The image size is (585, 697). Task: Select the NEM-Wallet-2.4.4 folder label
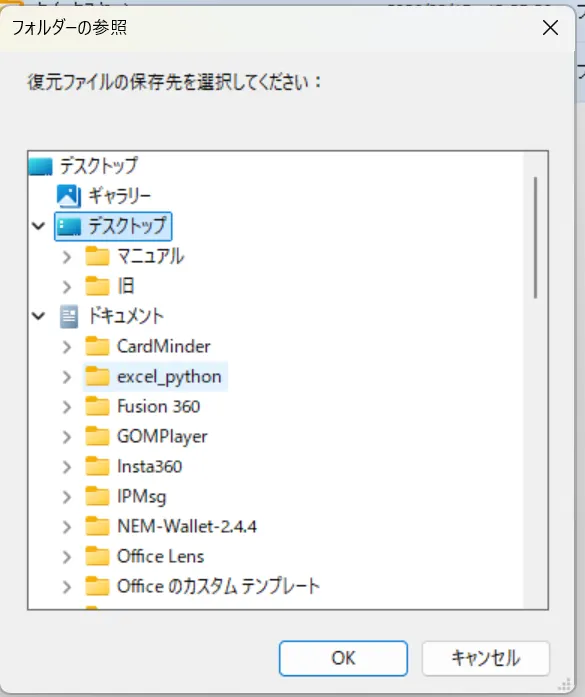tap(187, 526)
